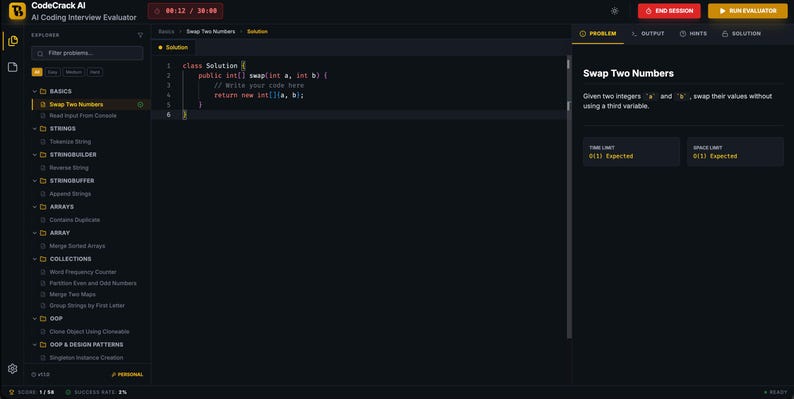The image size is (794, 399).
Task: Click the file icon beside Contains Duplicate
Action: click(x=43, y=220)
